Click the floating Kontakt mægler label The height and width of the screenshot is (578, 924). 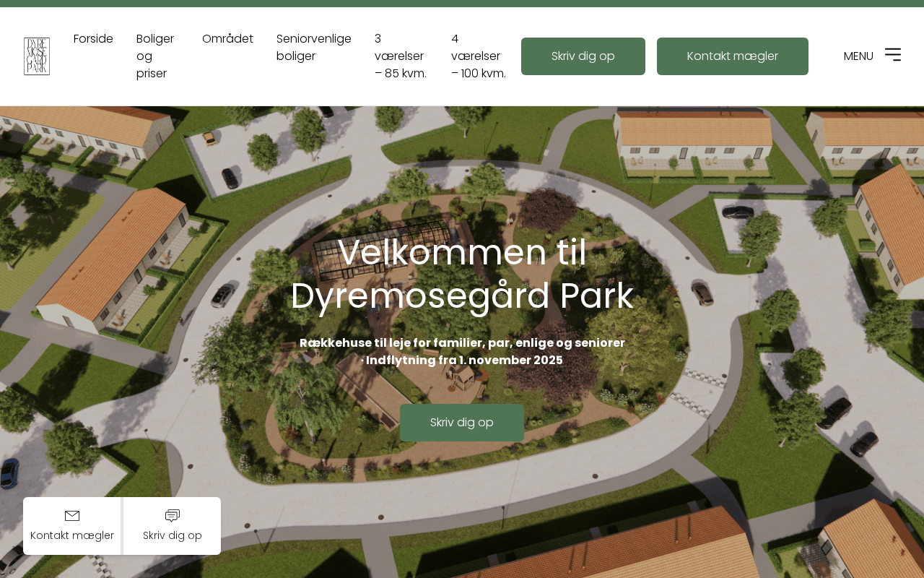[72, 535]
